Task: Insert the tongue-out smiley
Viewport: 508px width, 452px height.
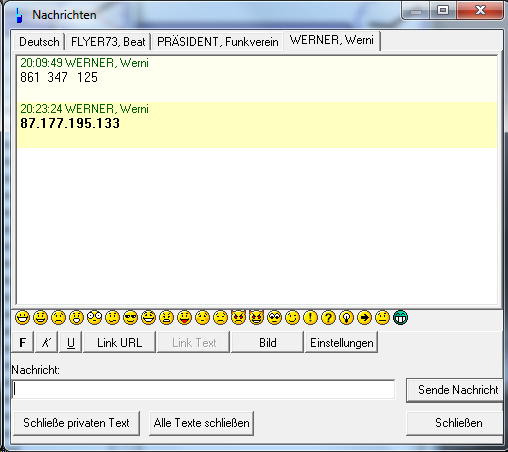Action: [184, 318]
